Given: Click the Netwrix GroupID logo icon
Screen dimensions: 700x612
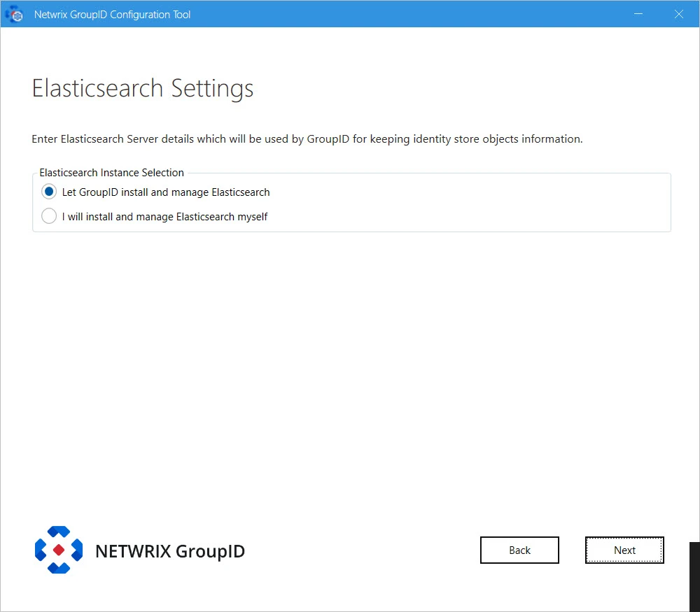Looking at the screenshot, I should point(59,550).
